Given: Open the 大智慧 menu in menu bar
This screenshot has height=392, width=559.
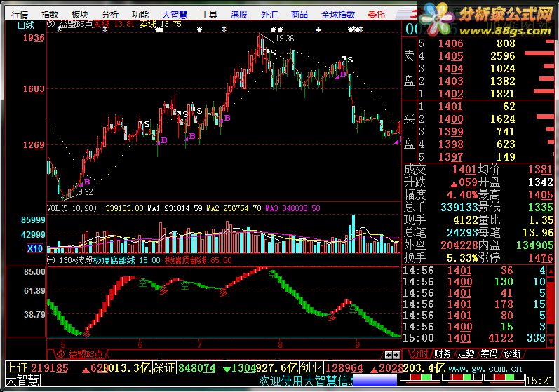Looking at the screenshot, I should click(x=175, y=14).
